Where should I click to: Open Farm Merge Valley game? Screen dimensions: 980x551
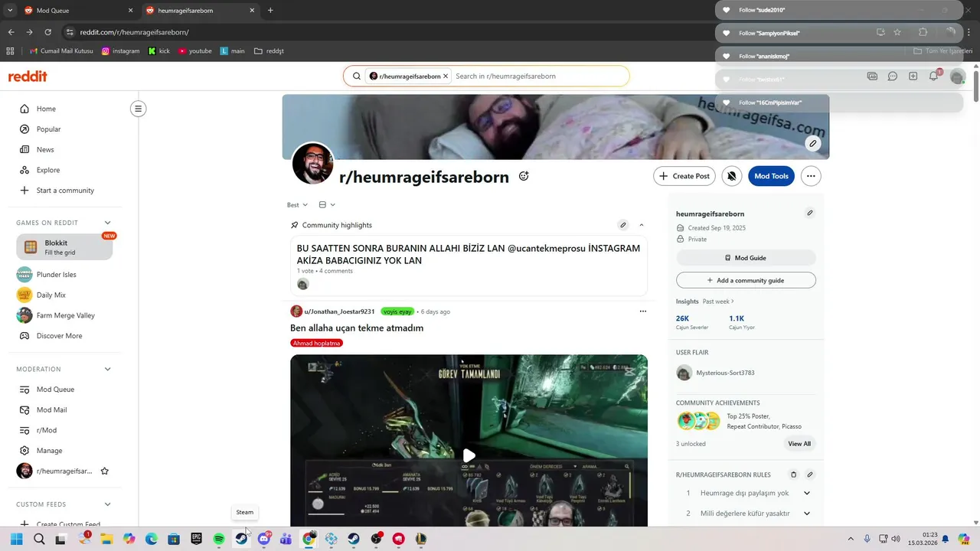point(65,315)
